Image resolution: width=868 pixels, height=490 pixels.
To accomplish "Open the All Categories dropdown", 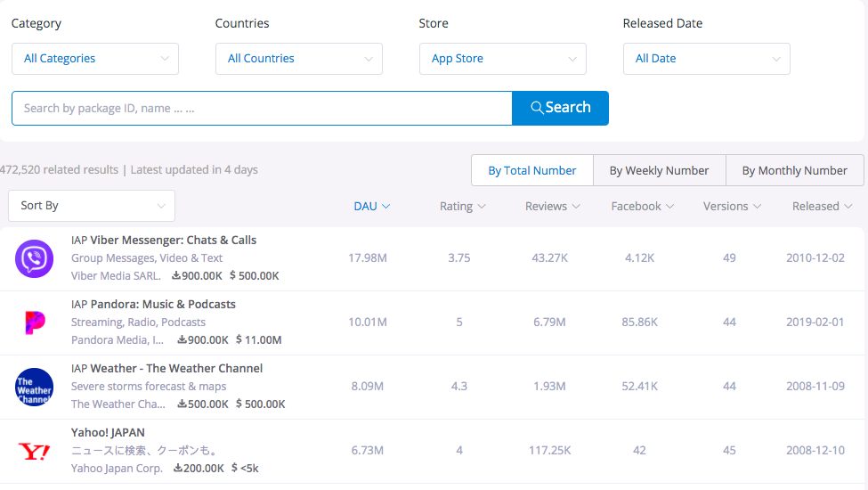I will 95,59.
